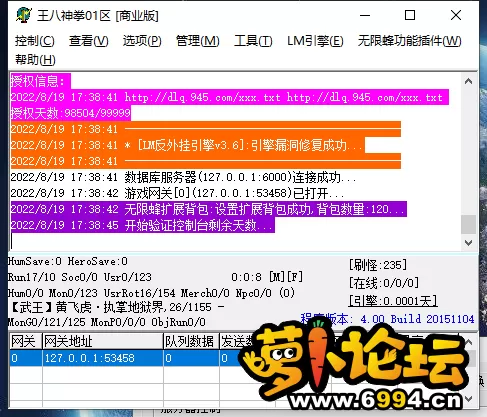Click the HumSave:0 HeroSave:0 status text
Viewport: 487px width, 417px height.
[68, 261]
